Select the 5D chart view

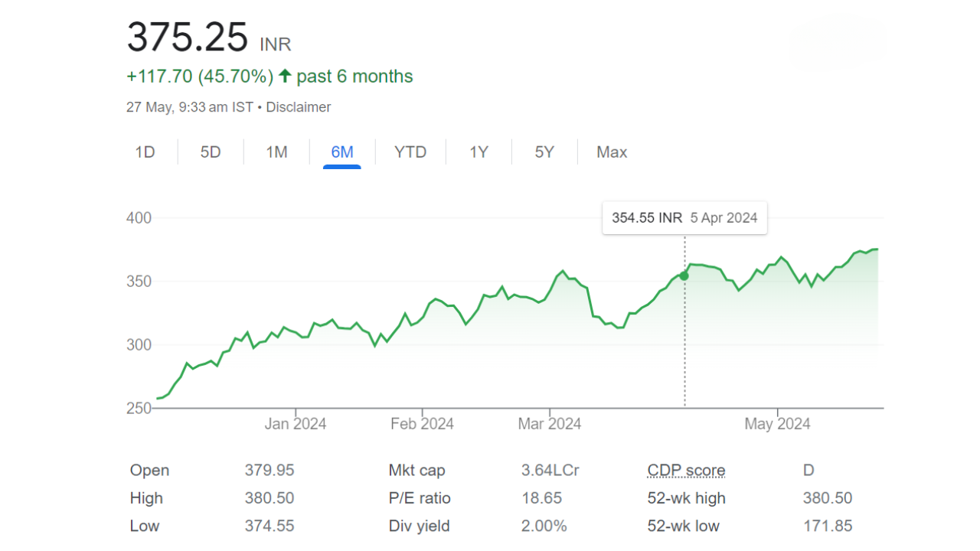click(x=210, y=152)
